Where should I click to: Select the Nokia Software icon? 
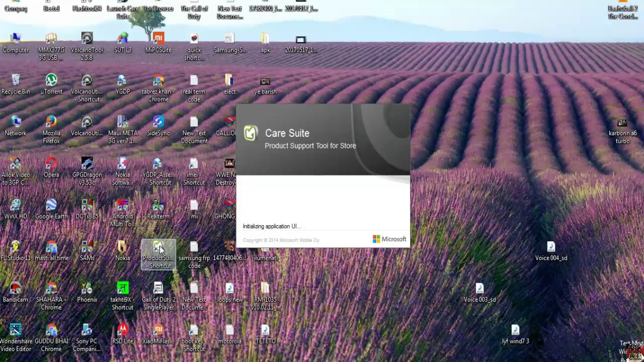[123, 172]
